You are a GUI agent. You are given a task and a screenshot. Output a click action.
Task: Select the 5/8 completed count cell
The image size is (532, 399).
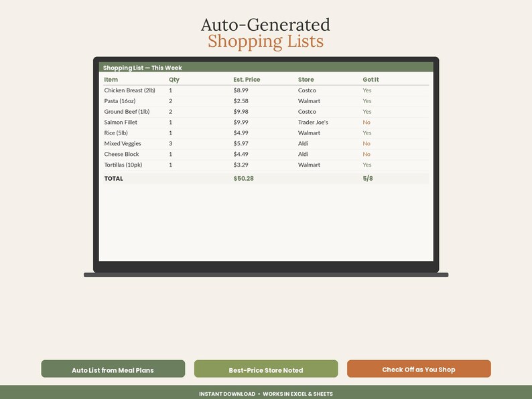point(368,179)
